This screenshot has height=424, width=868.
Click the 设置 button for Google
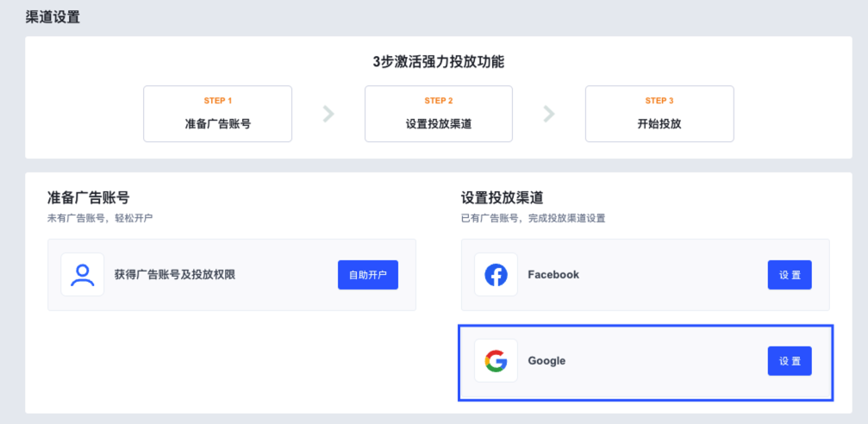790,361
